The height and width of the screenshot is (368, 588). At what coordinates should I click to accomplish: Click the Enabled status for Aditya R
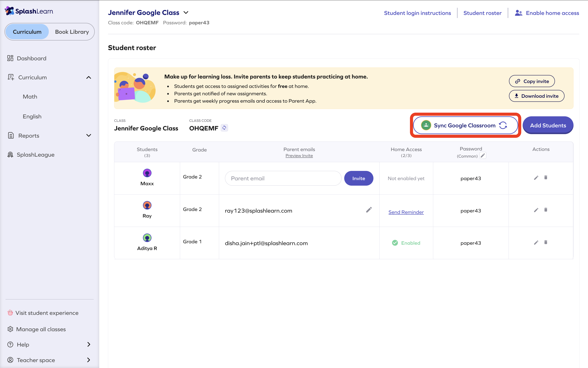(x=406, y=243)
